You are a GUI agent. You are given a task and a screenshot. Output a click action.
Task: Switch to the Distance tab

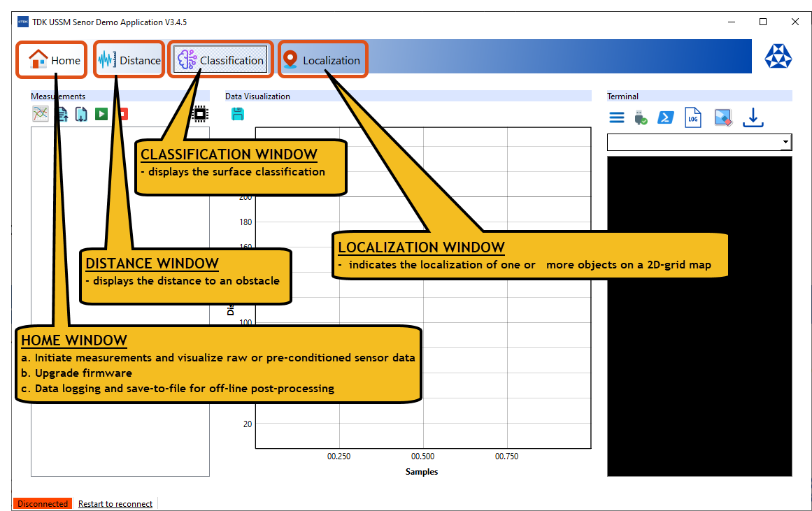click(x=129, y=60)
